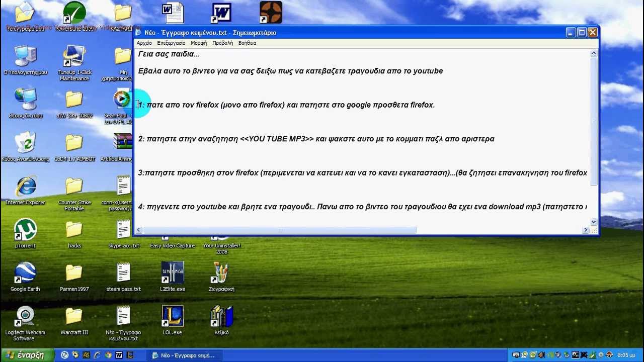Minimize the Notepad window

pyautogui.click(x=571, y=33)
